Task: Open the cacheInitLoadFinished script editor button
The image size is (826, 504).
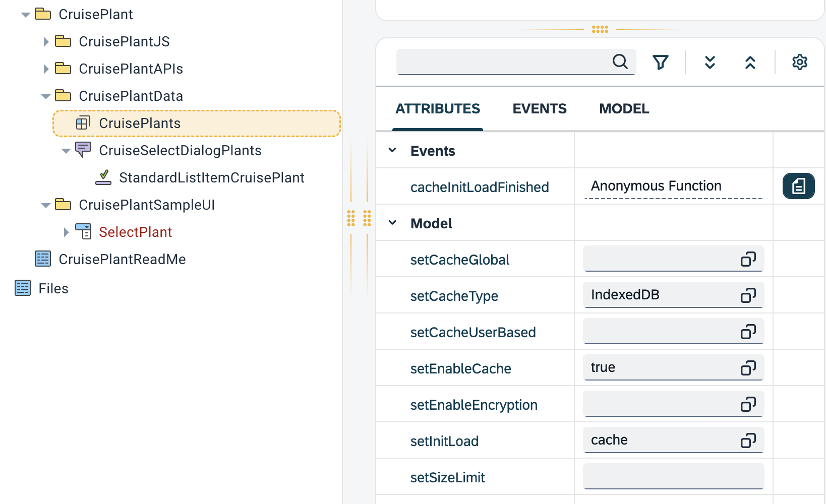Action: tap(799, 186)
